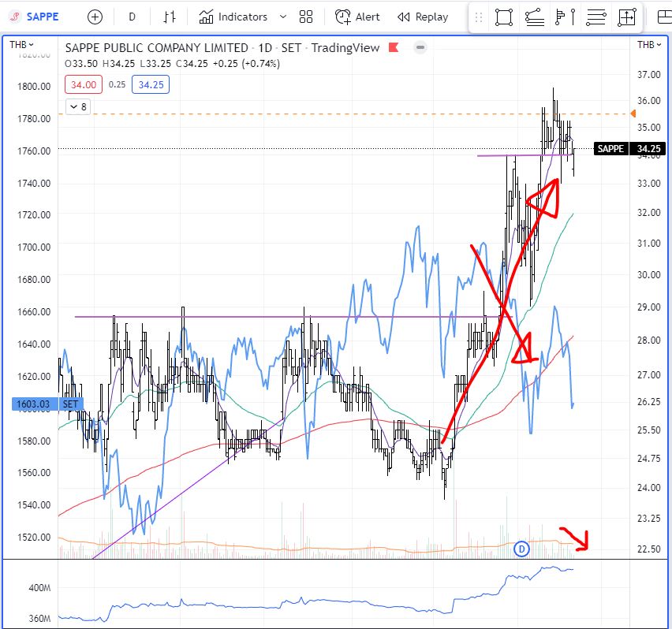Image resolution: width=672 pixels, height=629 pixels.
Task: Click the 22.50 label on right price scale
Action: [649, 549]
